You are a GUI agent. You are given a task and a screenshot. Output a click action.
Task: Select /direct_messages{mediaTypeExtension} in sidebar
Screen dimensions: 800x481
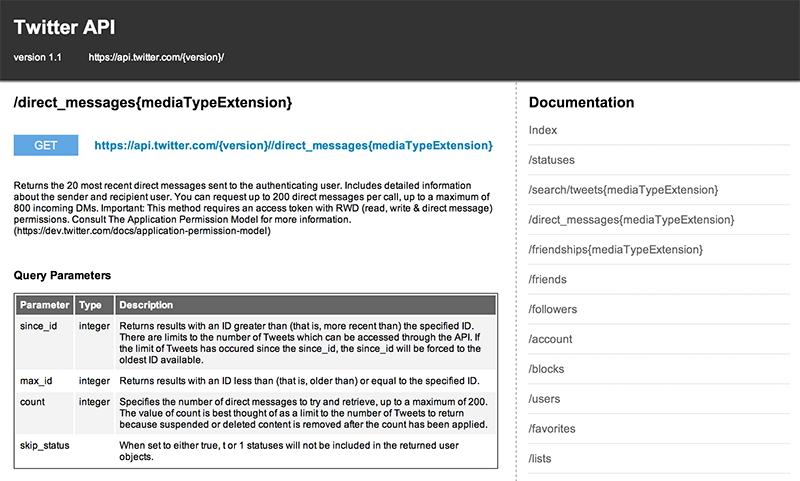[x=632, y=219]
